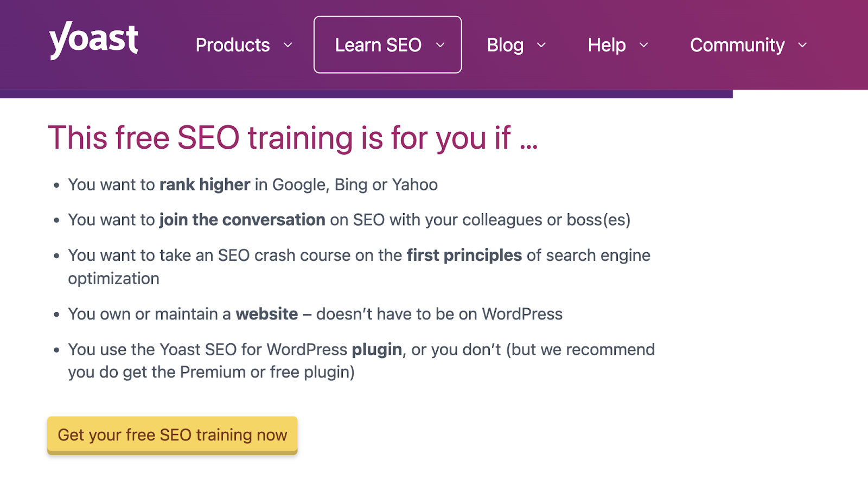Click the bullet about owning a website

[x=315, y=314]
